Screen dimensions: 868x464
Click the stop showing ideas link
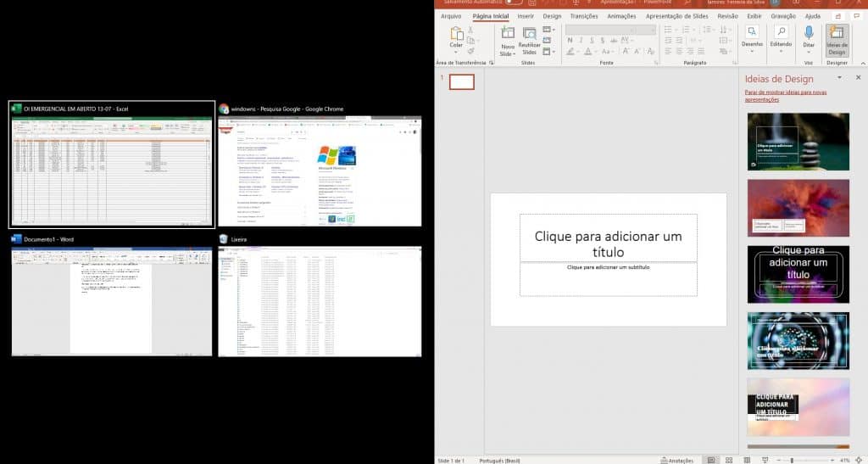point(786,96)
